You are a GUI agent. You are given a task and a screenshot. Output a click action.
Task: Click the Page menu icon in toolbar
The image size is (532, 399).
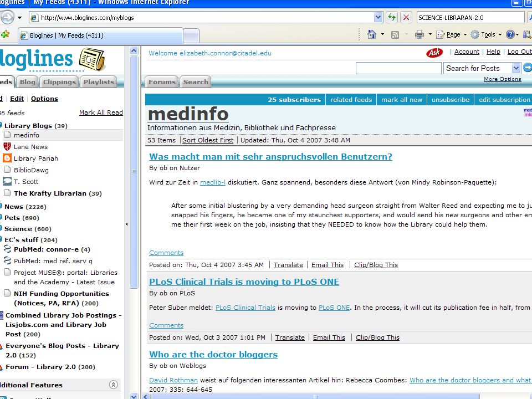coord(441,34)
